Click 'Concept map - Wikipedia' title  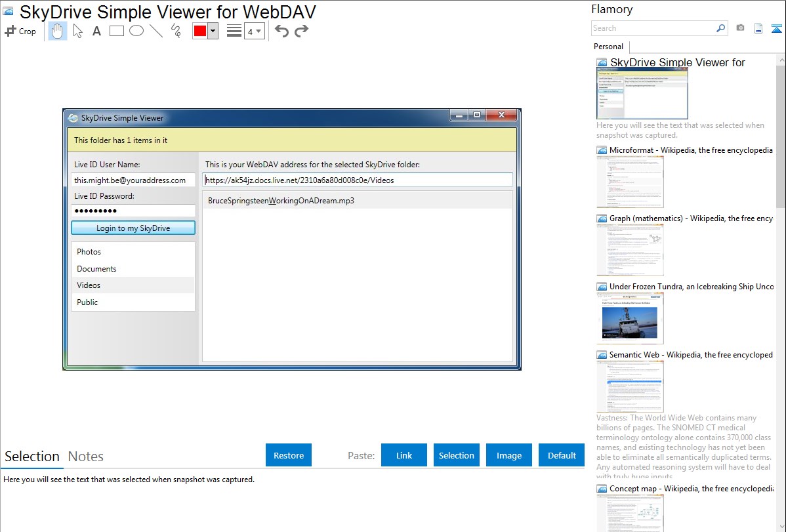(692, 489)
